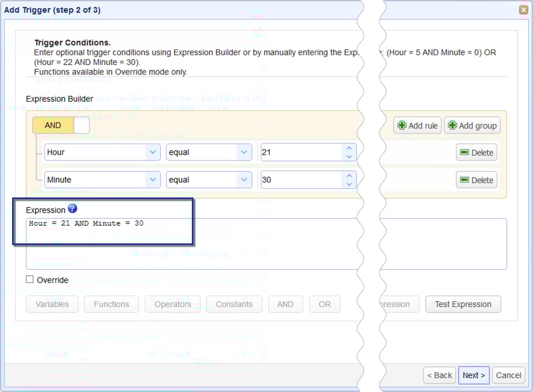The height and width of the screenshot is (392, 533).
Task: Click the Variables menu button
Action: point(52,304)
